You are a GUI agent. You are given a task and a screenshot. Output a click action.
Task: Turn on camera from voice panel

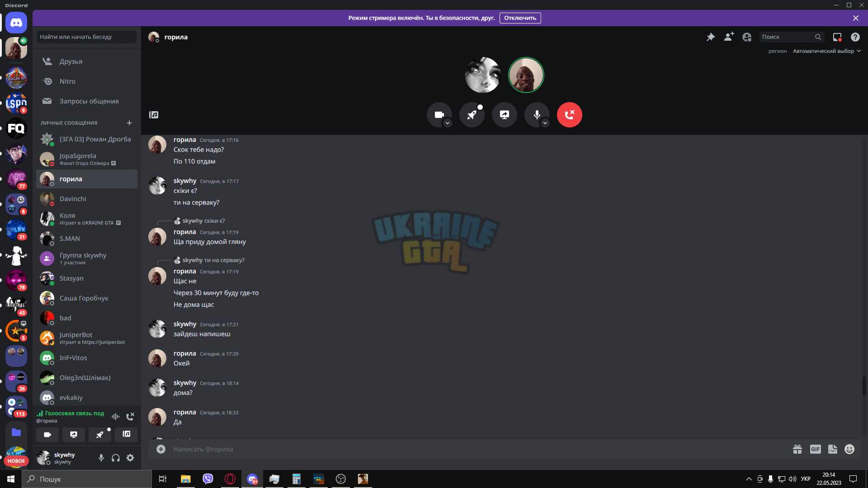click(x=47, y=435)
